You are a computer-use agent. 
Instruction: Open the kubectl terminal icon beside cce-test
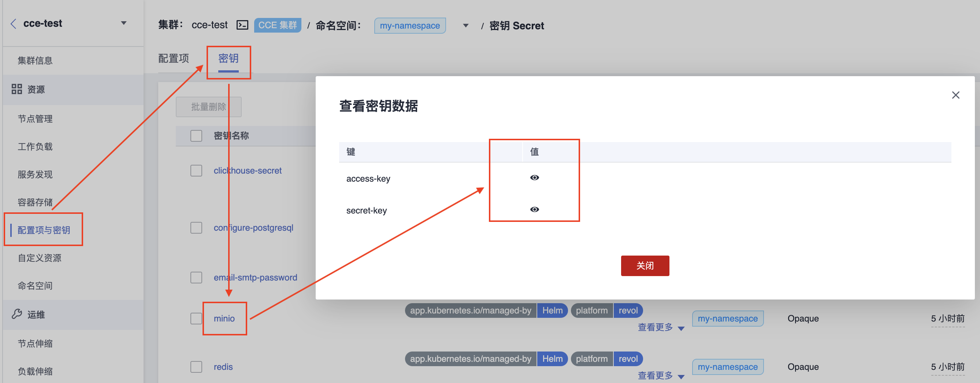click(x=242, y=25)
